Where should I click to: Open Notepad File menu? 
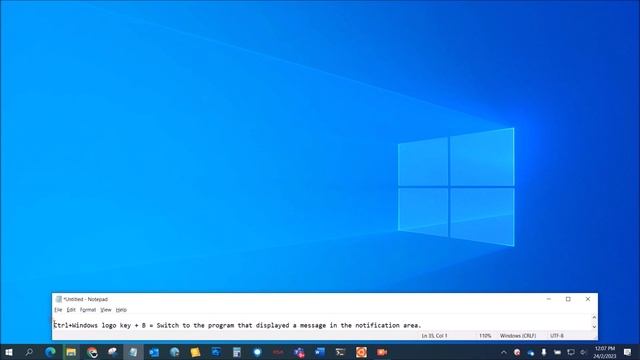[x=58, y=310]
